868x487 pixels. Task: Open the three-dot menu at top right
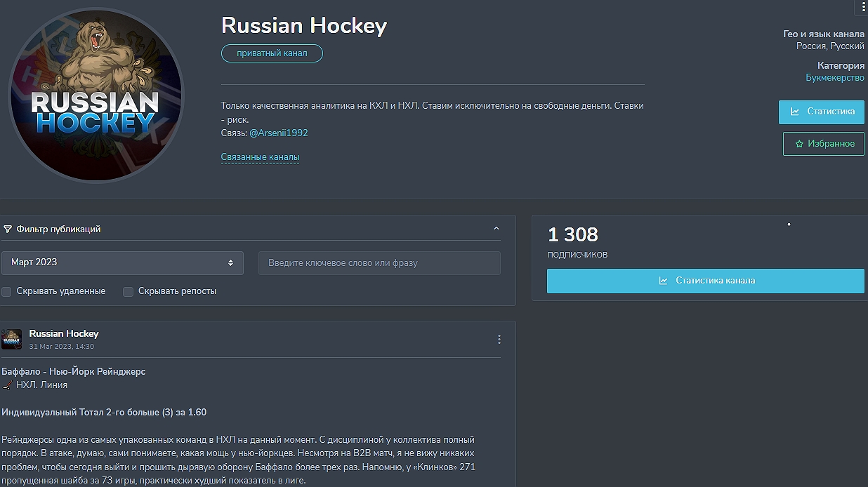[x=863, y=7]
